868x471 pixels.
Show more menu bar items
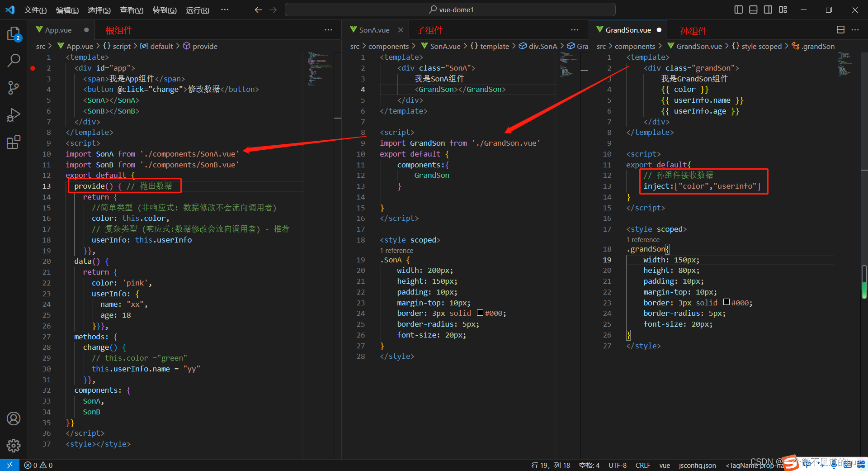[x=225, y=10]
